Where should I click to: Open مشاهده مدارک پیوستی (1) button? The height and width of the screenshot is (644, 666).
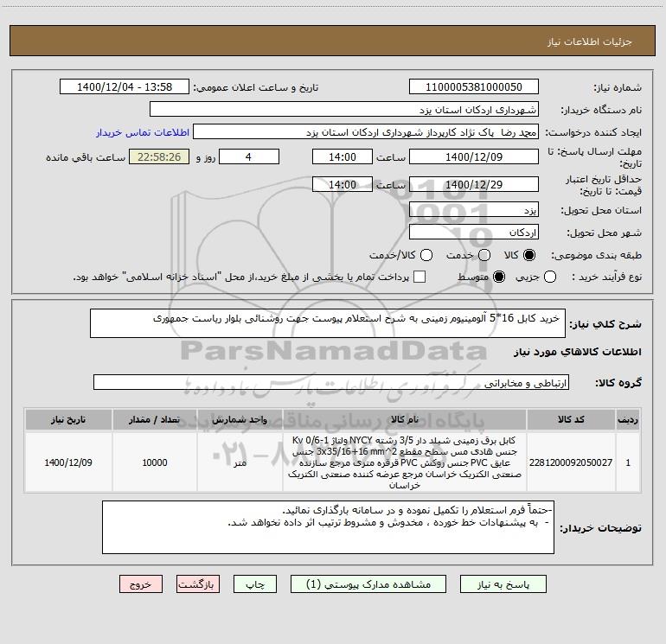(368, 584)
